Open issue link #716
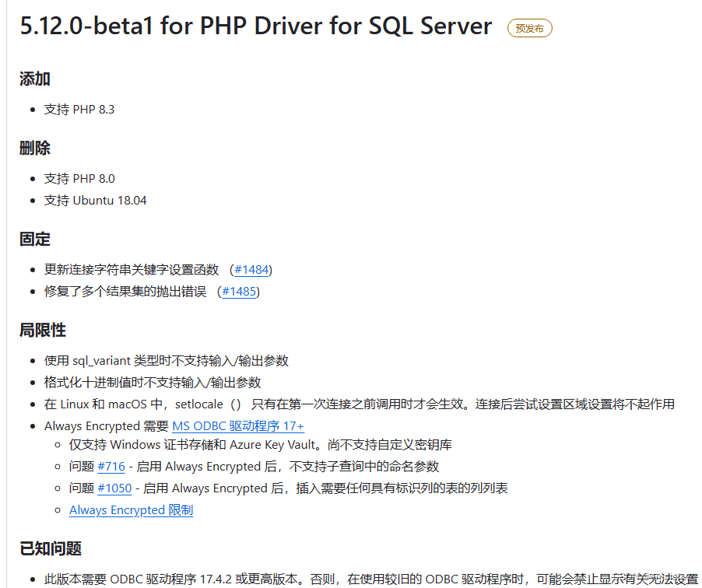 [x=111, y=467]
